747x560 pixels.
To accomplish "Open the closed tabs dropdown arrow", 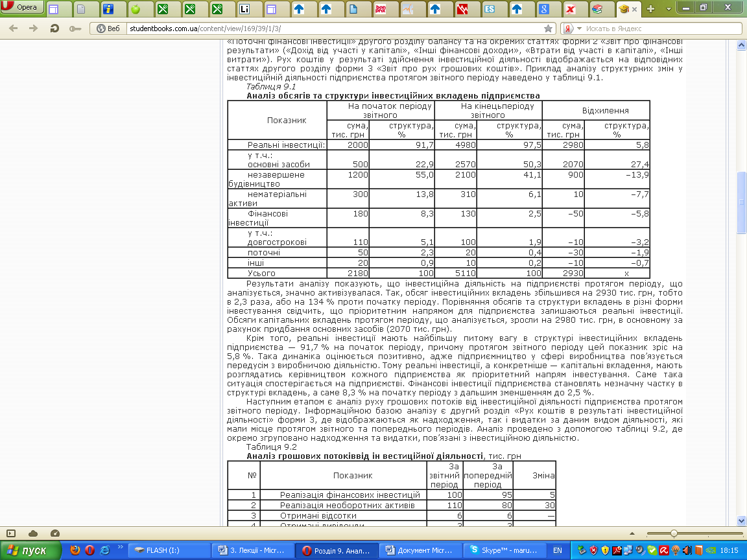I will click(669, 9).
